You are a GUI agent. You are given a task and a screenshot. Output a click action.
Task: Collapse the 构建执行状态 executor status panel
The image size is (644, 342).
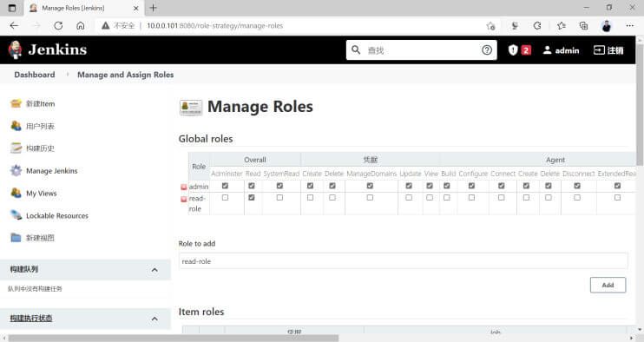pos(154,319)
